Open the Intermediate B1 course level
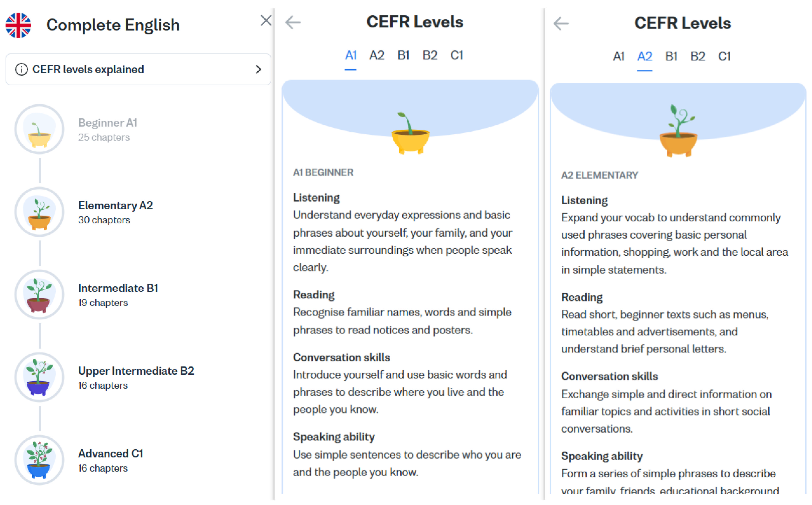812x505 pixels. coord(118,289)
